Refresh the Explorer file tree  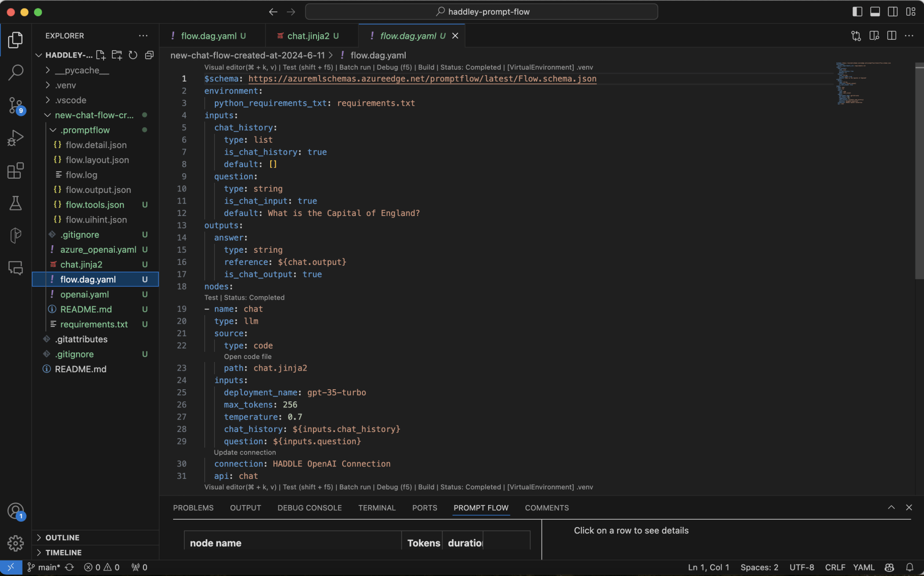133,55
